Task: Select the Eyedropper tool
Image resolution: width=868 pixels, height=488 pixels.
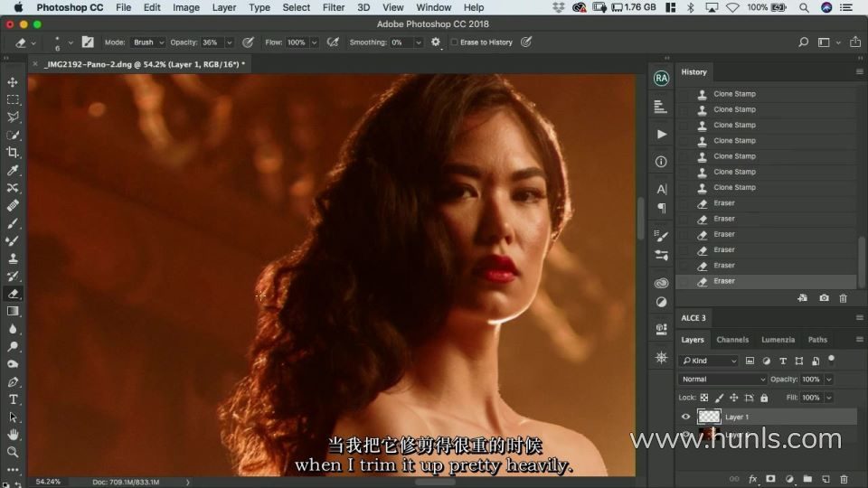Action: tap(13, 171)
